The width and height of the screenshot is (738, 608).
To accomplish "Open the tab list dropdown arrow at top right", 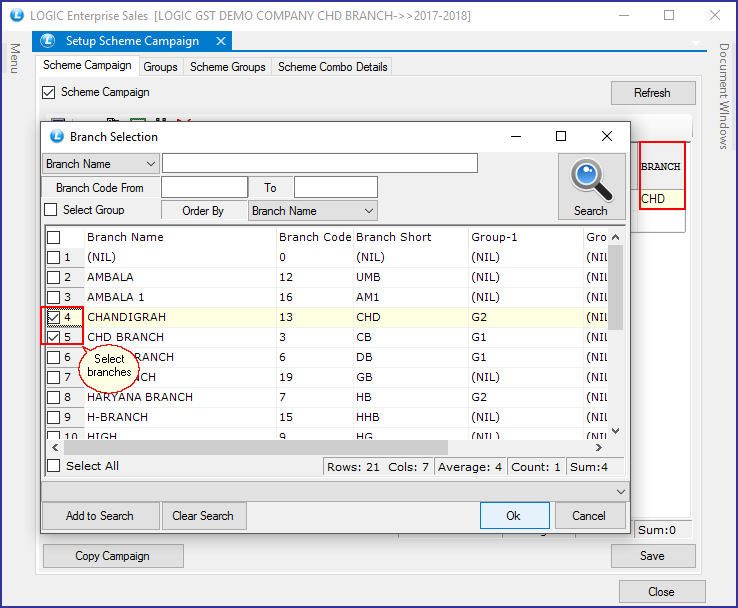I will pos(696,43).
